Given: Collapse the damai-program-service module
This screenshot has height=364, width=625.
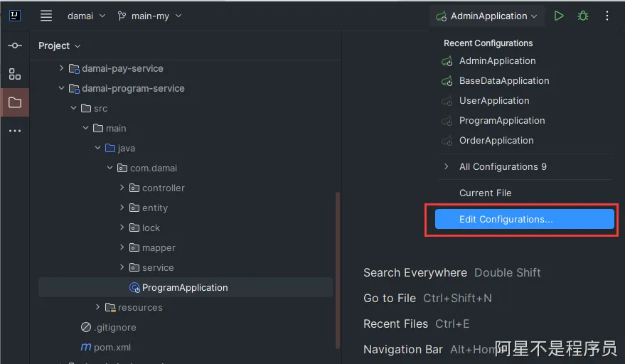Looking at the screenshot, I should point(62,88).
